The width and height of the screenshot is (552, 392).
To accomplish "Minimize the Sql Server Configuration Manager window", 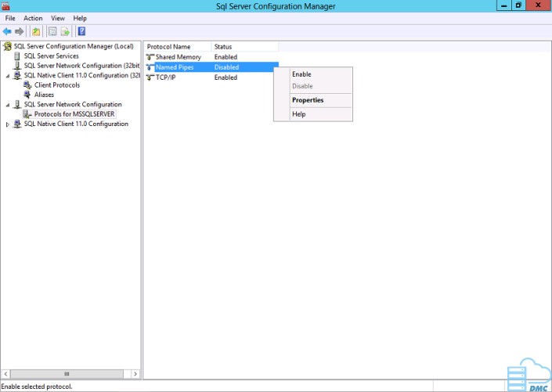I will [504, 5].
